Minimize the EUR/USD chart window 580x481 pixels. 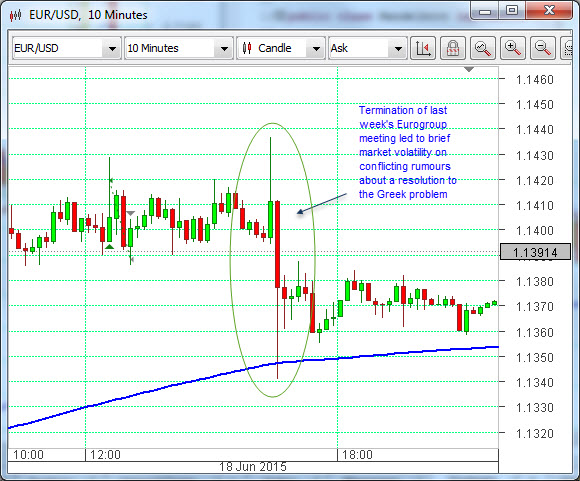485,11
